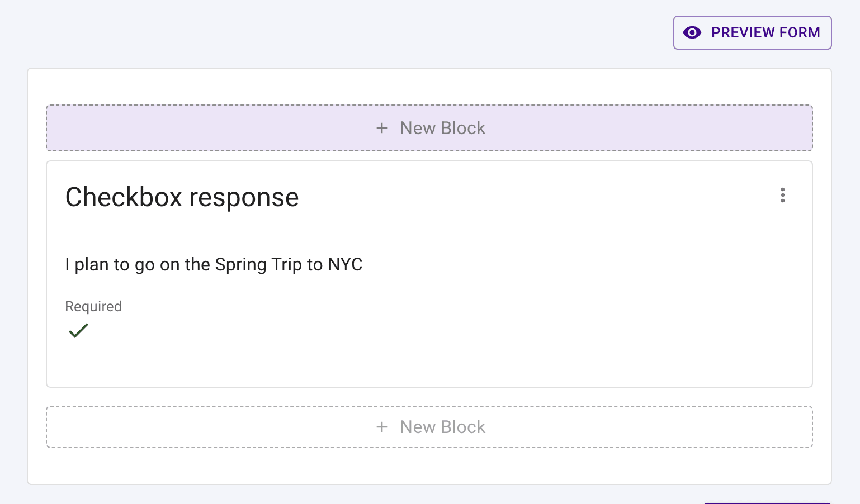Click the green tick icon in the block

(78, 331)
